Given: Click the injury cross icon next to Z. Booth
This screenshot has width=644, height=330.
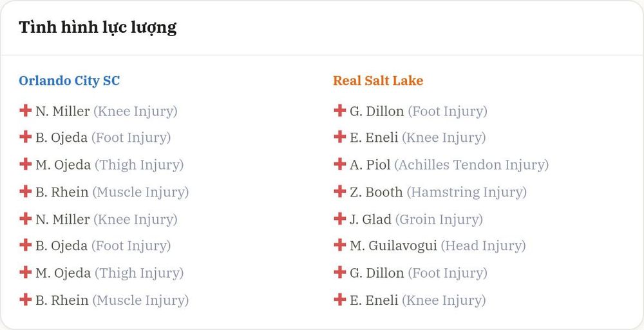Looking at the screenshot, I should [339, 191].
